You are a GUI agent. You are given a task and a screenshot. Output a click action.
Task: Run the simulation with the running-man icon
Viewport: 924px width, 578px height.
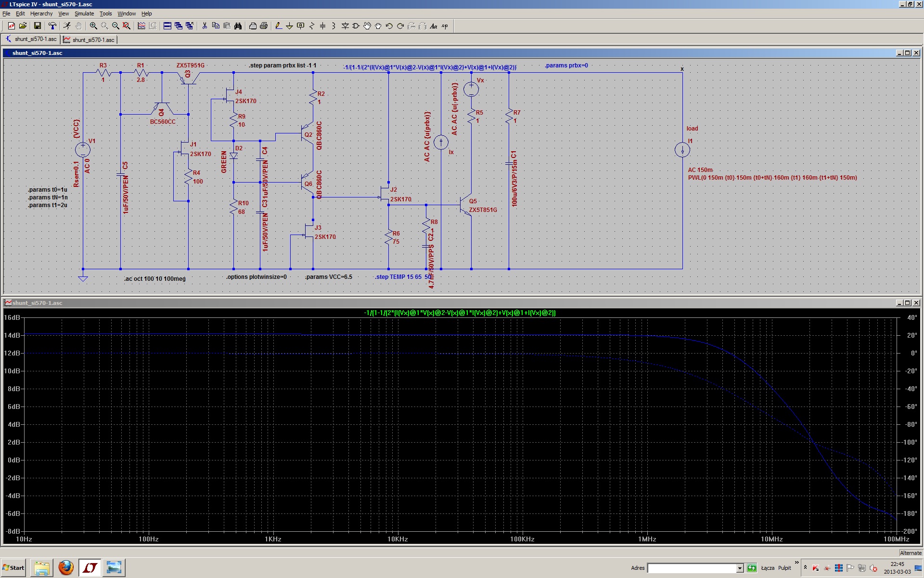67,26
